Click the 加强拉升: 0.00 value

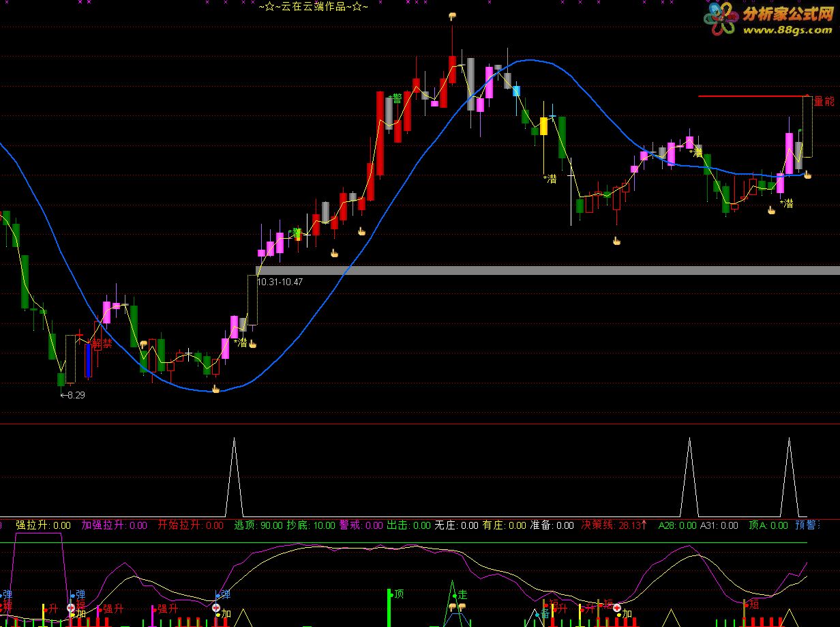point(115,525)
